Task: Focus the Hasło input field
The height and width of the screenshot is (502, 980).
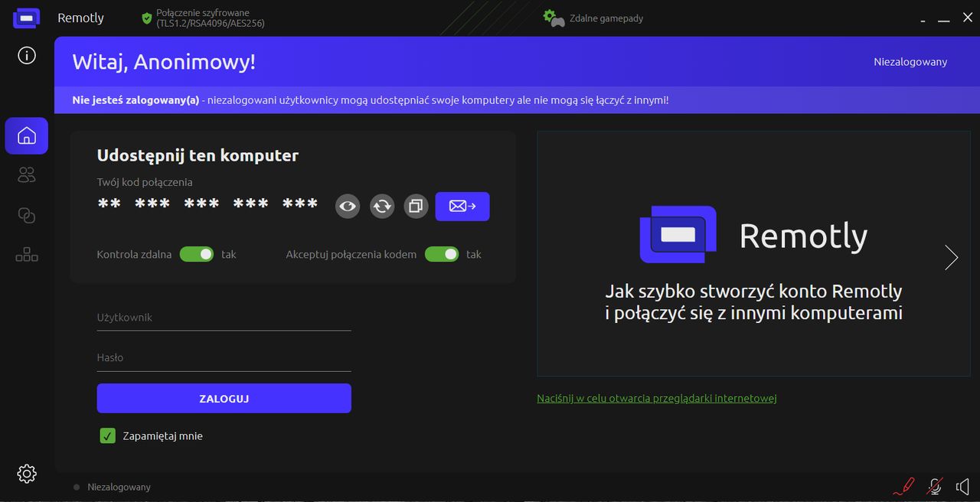Action: pos(224,357)
